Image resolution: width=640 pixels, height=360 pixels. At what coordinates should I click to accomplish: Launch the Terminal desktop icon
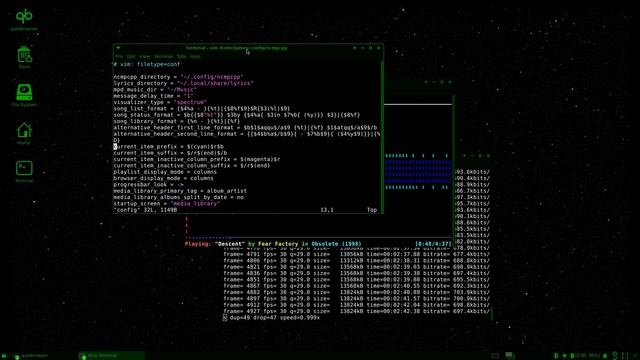click(x=24, y=171)
